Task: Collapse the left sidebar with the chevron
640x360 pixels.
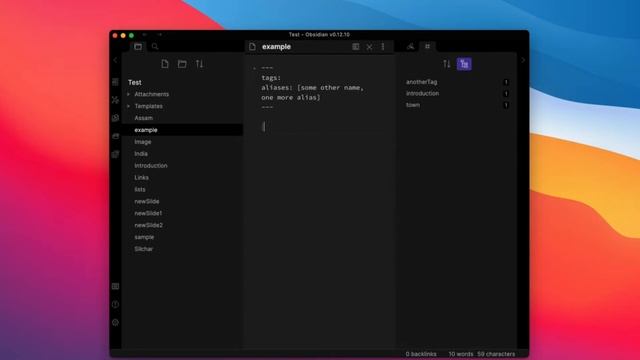Action: [115, 60]
